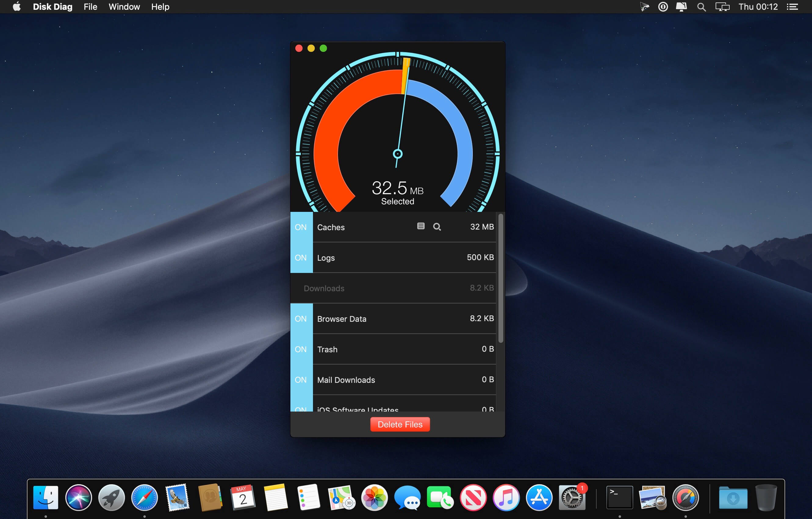Open FaceTime from the Dock
This screenshot has height=519, width=812.
(x=440, y=497)
